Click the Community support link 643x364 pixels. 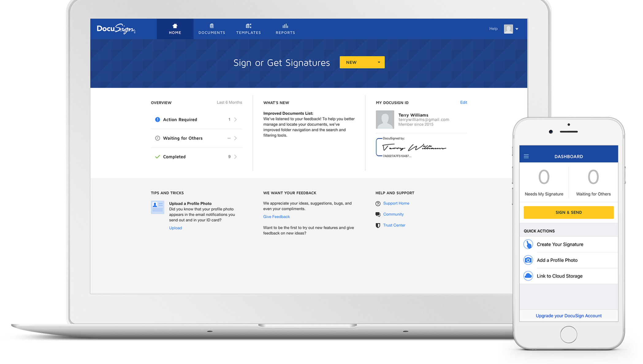393,214
